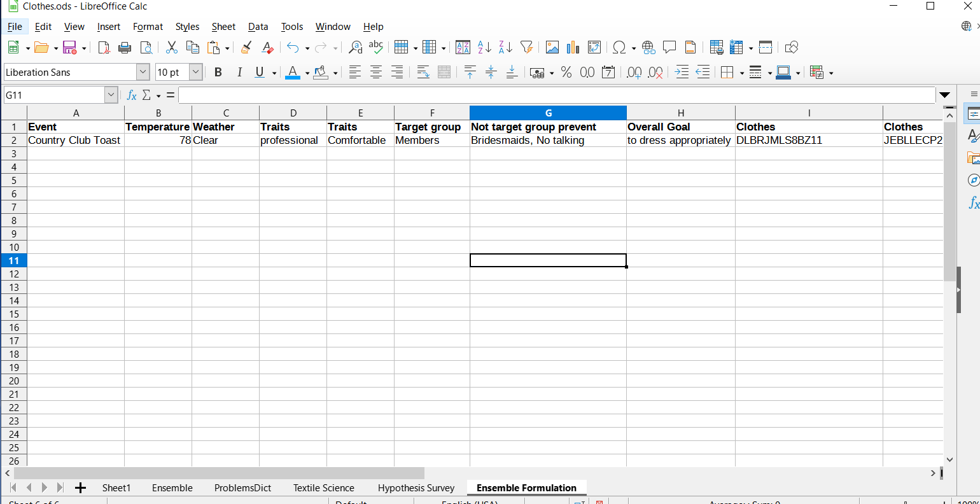The image size is (980, 504).
Task: Toggle the AutoFilter
Action: [x=526, y=48]
